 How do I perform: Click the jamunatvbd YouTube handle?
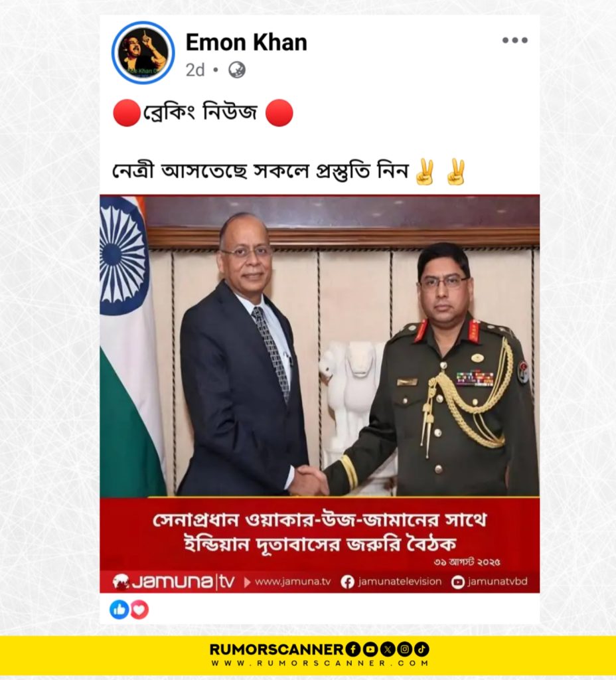tap(497, 582)
